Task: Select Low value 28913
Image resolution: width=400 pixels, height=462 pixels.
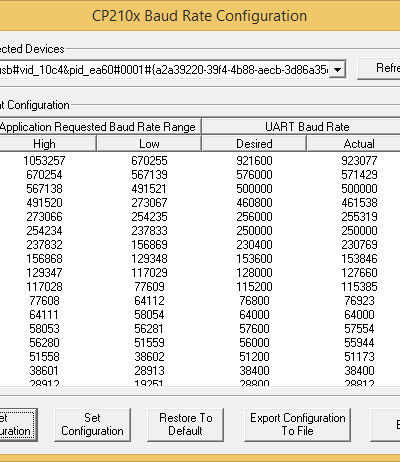Action: 149,371
